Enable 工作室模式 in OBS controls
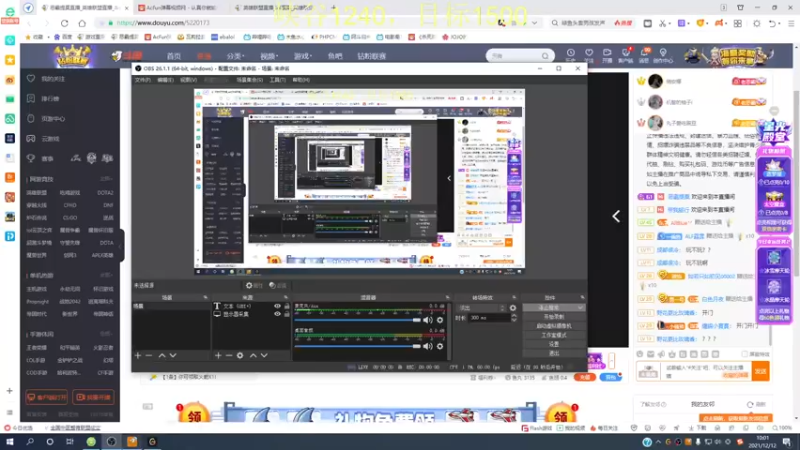This screenshot has width=800, height=450. pyautogui.click(x=554, y=335)
